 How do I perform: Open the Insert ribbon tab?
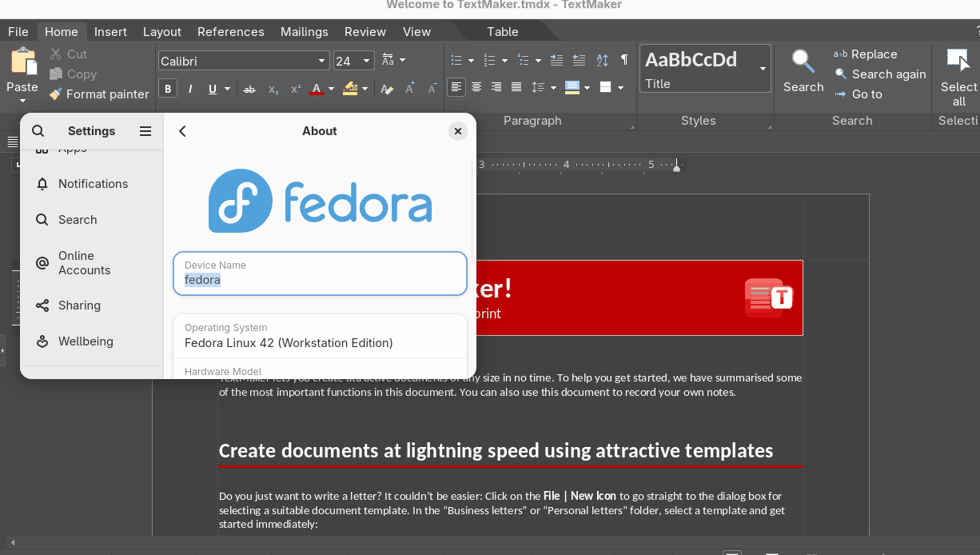point(110,32)
